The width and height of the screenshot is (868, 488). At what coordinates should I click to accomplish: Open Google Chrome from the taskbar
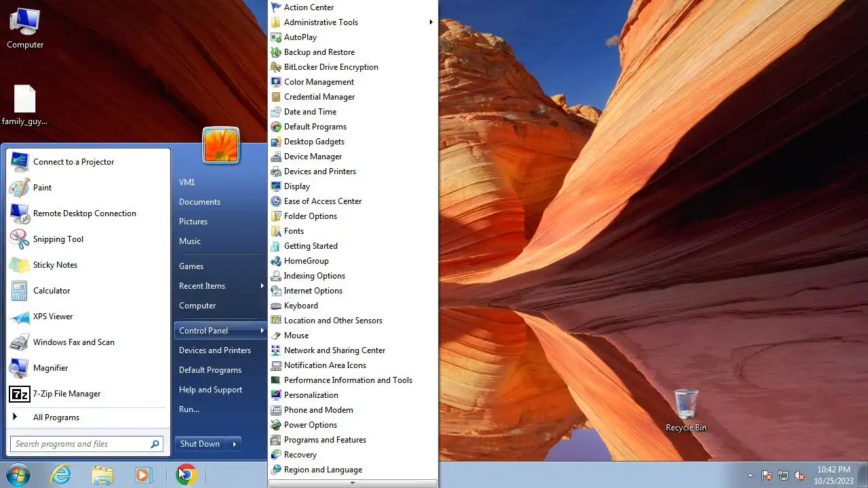point(186,474)
